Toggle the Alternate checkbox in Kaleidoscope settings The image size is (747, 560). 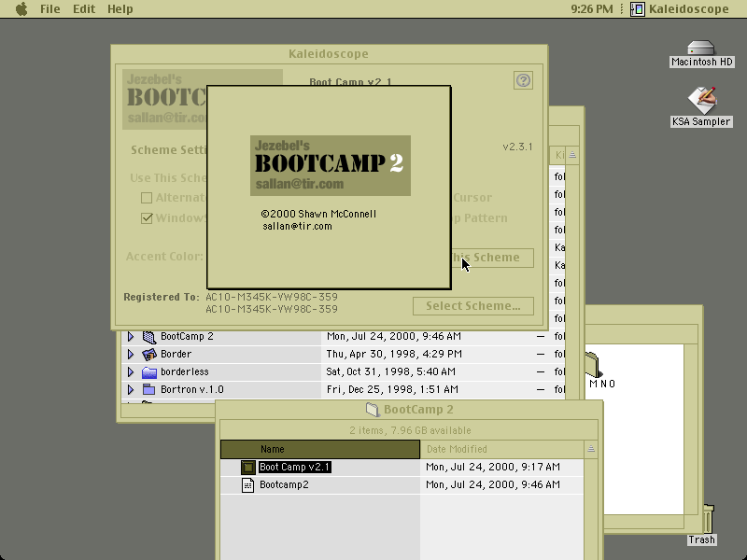coord(147,198)
